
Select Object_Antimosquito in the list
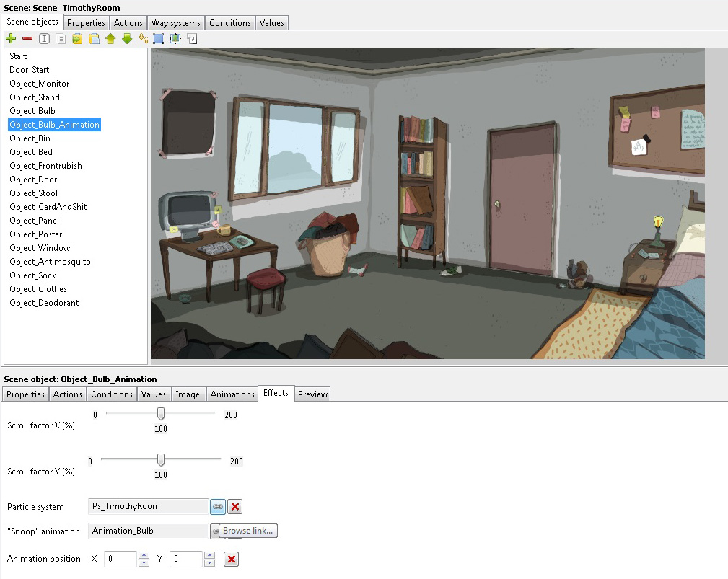click(x=50, y=262)
